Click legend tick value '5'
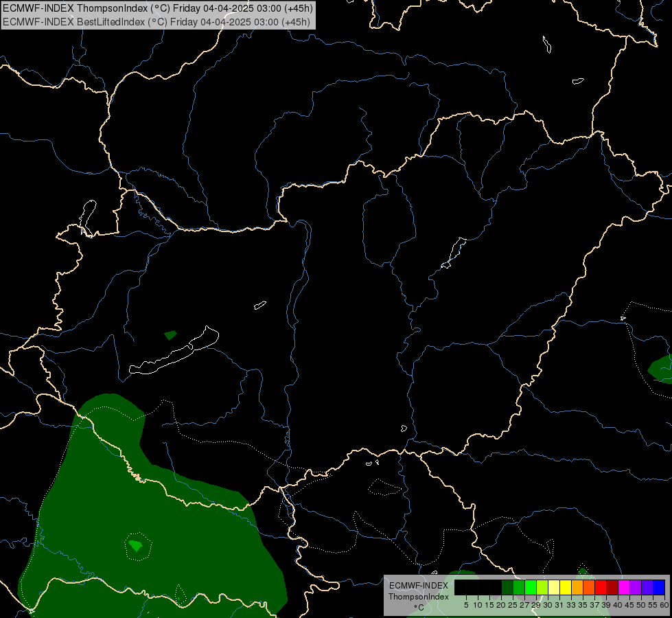672x618 pixels. click(466, 605)
